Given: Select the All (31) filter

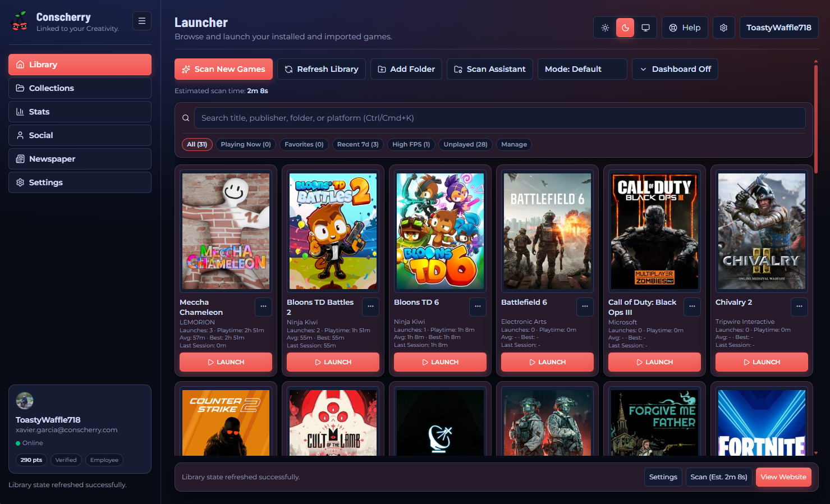Looking at the screenshot, I should [197, 144].
